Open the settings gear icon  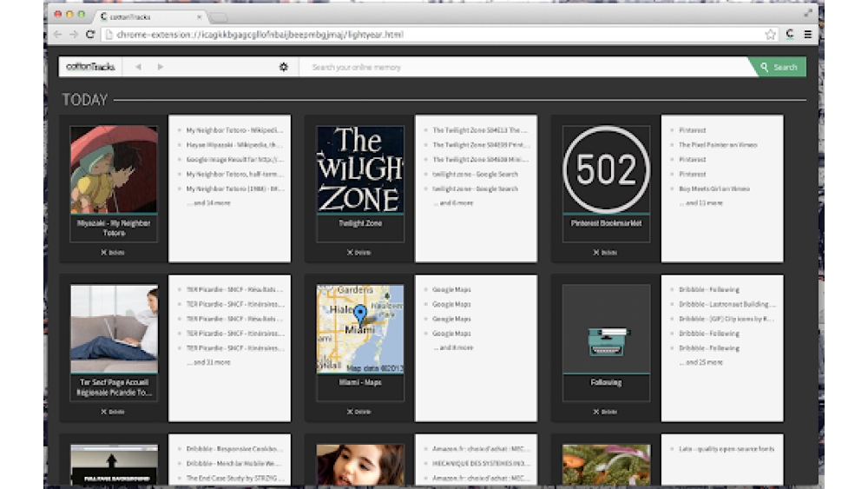pos(283,67)
